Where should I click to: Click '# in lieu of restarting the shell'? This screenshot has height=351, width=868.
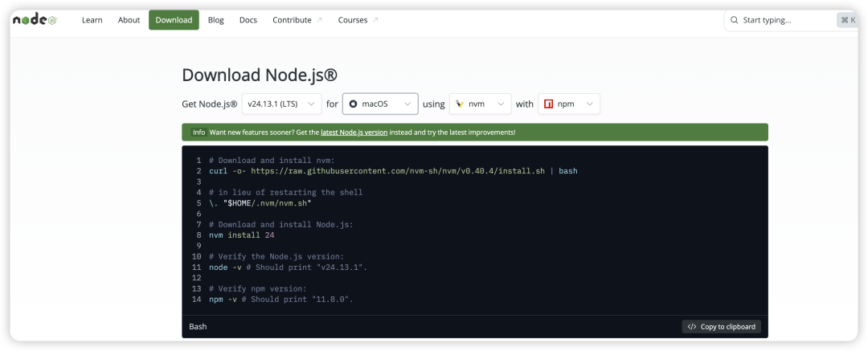point(285,193)
